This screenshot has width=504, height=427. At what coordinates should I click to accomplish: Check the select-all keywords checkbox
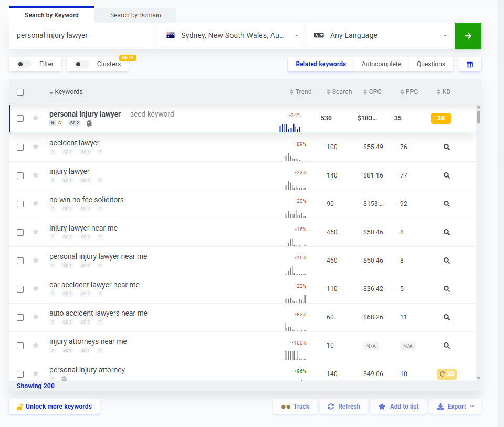pos(20,91)
